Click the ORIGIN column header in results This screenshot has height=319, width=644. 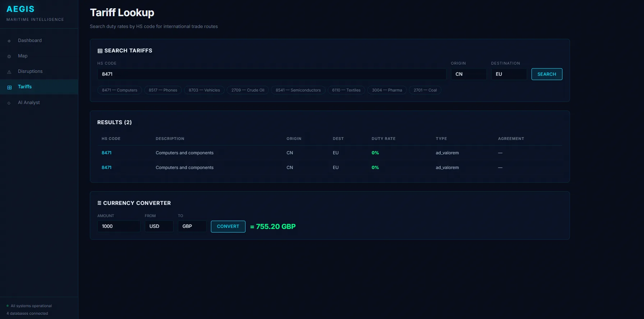click(x=294, y=139)
